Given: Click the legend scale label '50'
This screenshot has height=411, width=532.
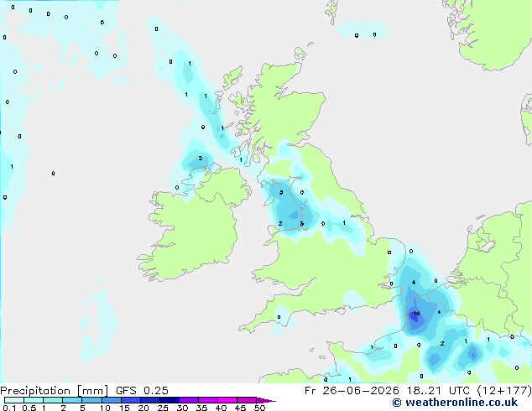Looking at the screenshot, I should pyautogui.click(x=259, y=408).
